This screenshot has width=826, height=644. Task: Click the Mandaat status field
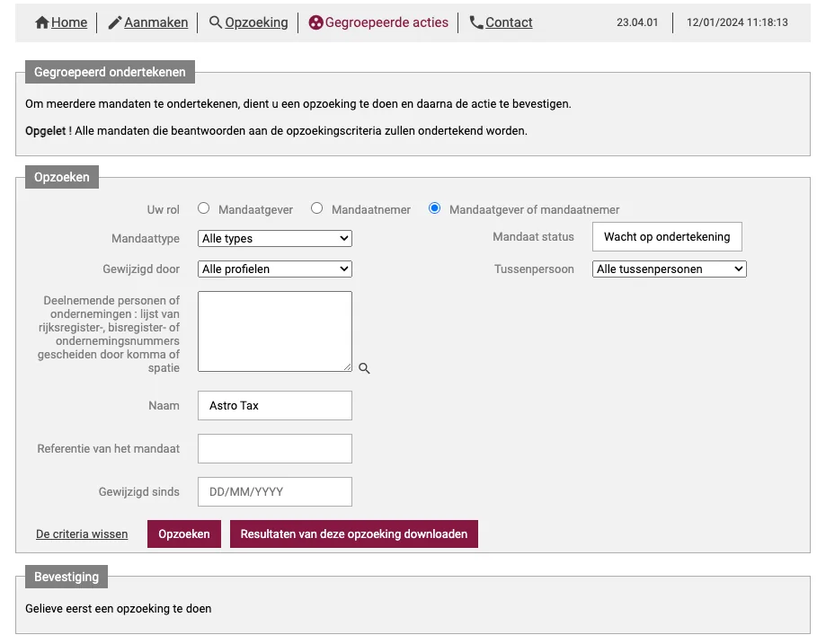click(x=667, y=237)
